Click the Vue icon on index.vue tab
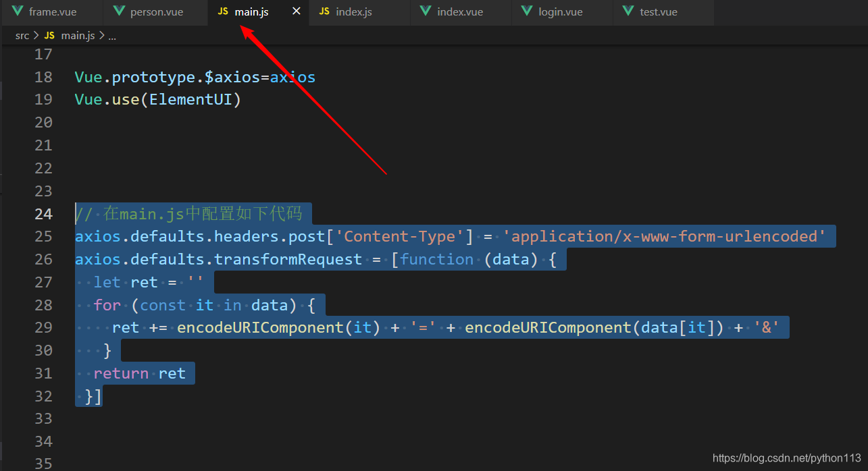868x471 pixels. tap(426, 11)
